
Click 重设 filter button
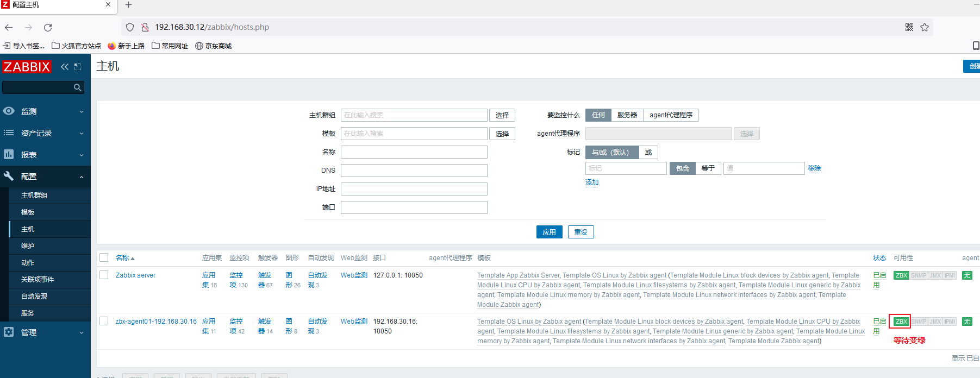click(581, 232)
